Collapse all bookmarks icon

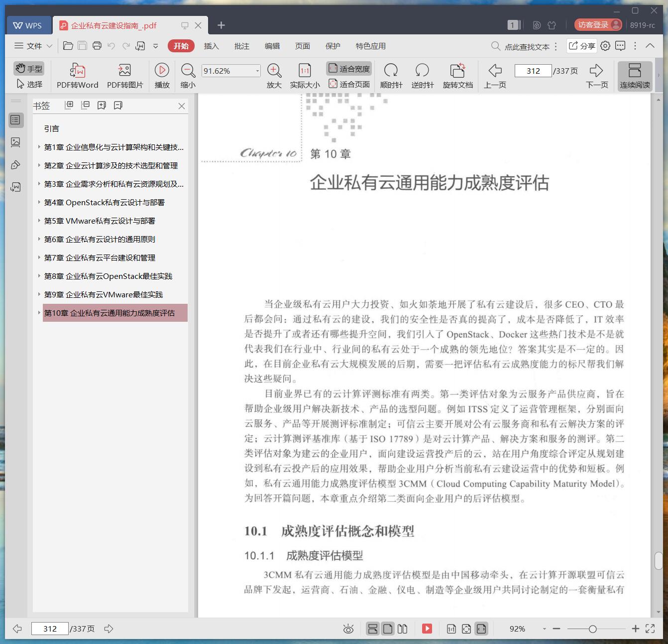[85, 105]
